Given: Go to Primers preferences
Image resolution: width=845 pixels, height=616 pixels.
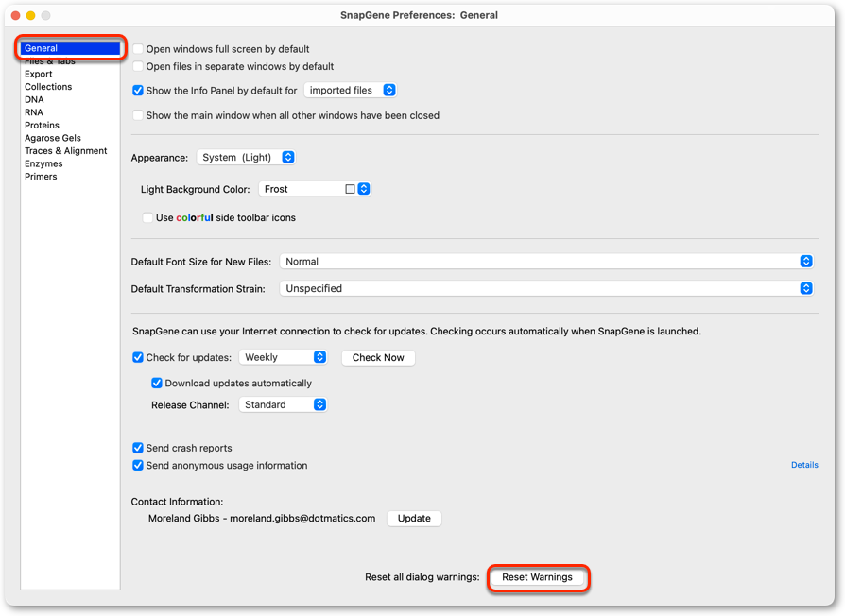Looking at the screenshot, I should coord(41,177).
